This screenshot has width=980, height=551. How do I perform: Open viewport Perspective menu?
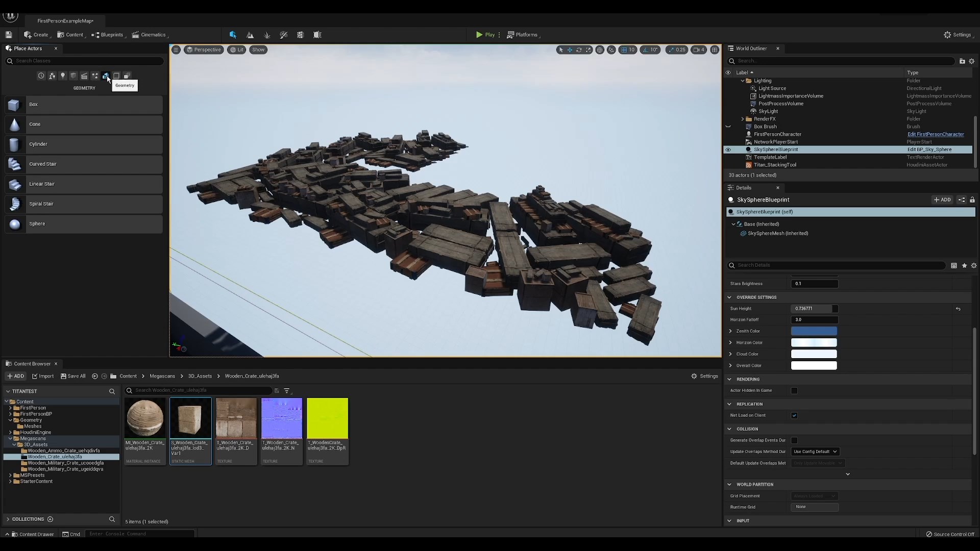pos(203,49)
